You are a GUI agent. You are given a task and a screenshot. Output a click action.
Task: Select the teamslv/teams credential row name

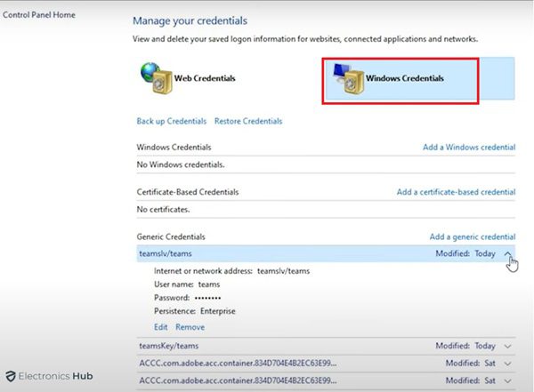click(166, 253)
